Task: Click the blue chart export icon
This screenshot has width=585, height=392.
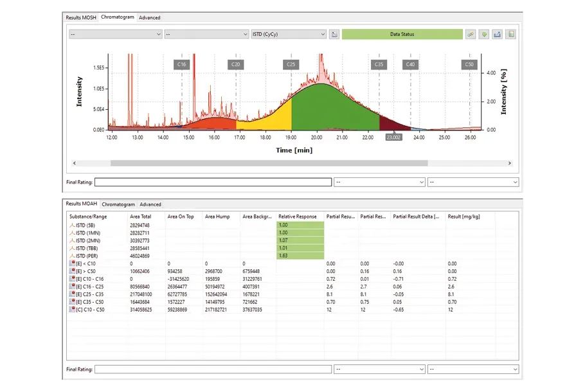Action: click(498, 34)
